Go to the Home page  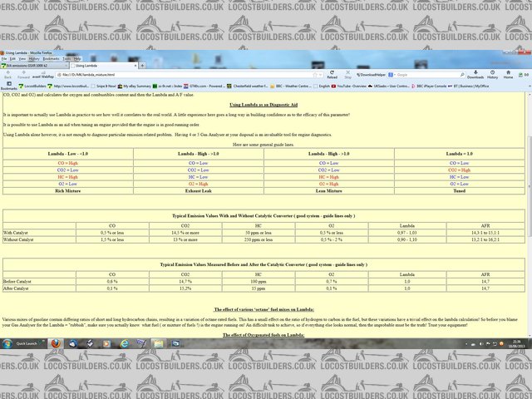[508, 75]
